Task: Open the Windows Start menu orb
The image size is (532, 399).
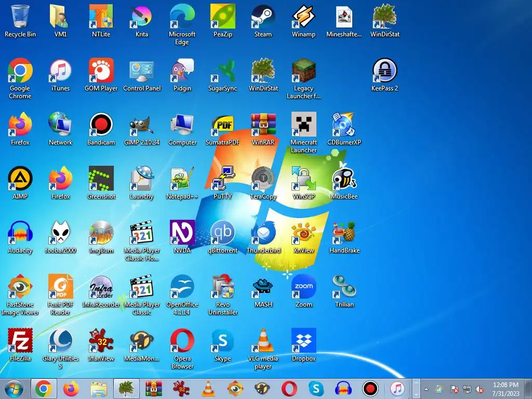Action: pos(14,389)
